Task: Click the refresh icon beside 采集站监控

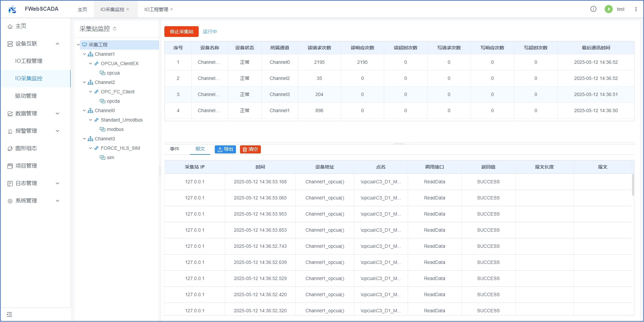Action: pyautogui.click(x=115, y=29)
